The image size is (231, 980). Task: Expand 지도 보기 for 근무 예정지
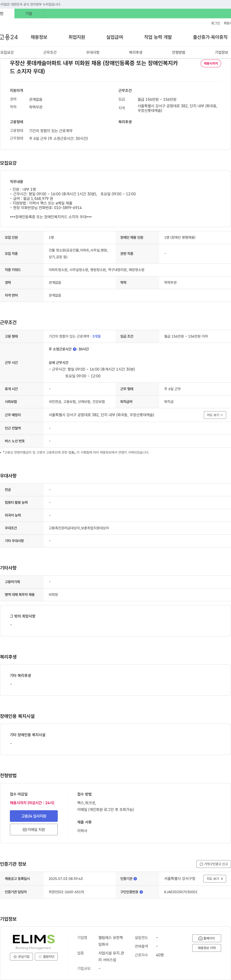pyautogui.click(x=215, y=415)
